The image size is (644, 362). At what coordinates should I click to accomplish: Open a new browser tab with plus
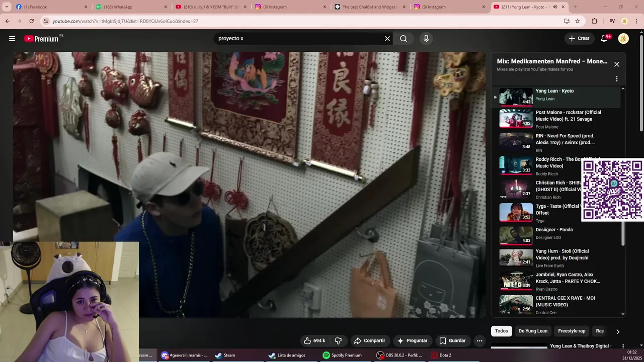(575, 7)
